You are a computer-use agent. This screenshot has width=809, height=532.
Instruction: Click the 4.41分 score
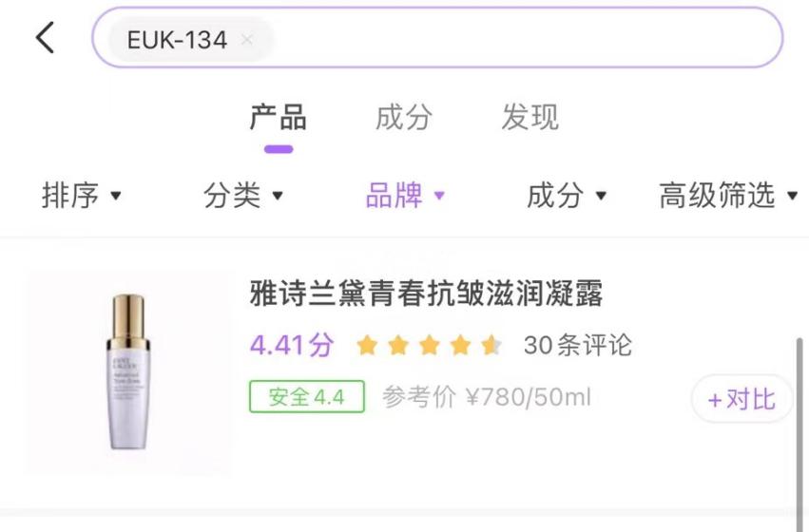tap(292, 345)
